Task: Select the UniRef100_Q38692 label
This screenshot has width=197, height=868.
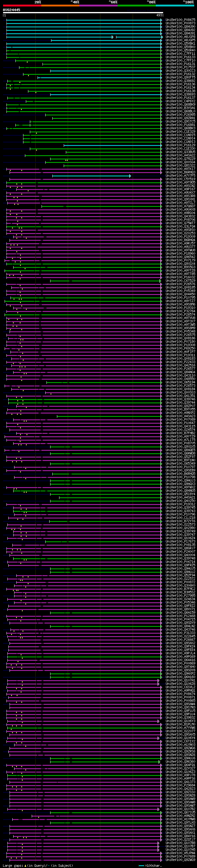Action: (x=180, y=81)
